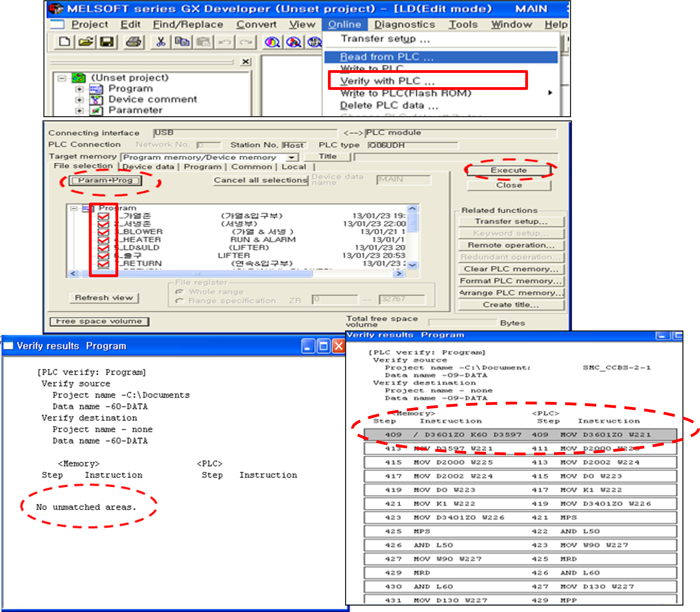Click the Copy toolbar icon
The width and height of the screenshot is (700, 612).
(182, 42)
